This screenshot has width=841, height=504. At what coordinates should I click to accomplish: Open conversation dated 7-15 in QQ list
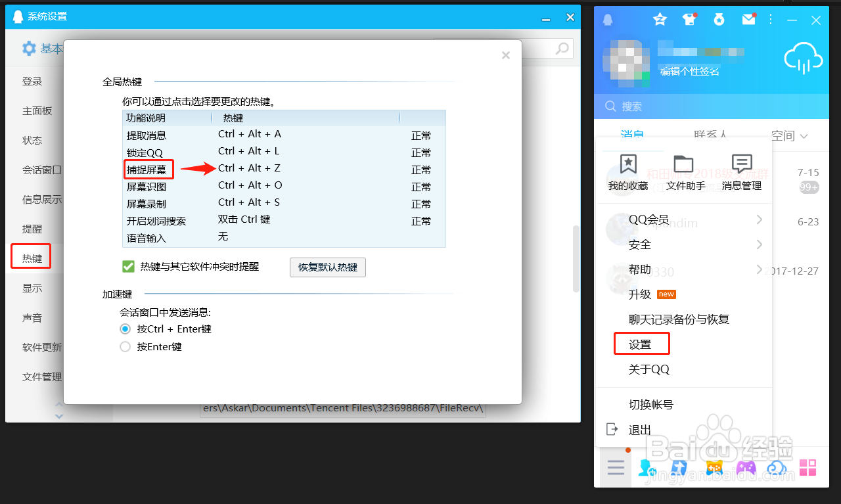pyautogui.click(x=712, y=179)
